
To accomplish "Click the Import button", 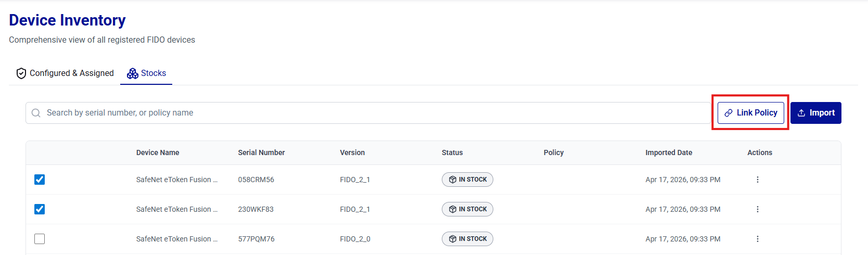I will click(x=815, y=113).
